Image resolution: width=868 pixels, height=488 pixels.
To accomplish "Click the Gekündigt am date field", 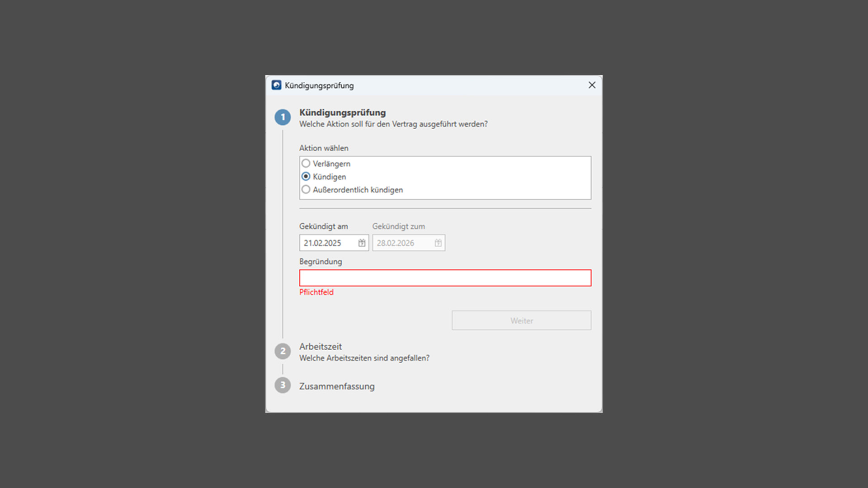I will 329,243.
